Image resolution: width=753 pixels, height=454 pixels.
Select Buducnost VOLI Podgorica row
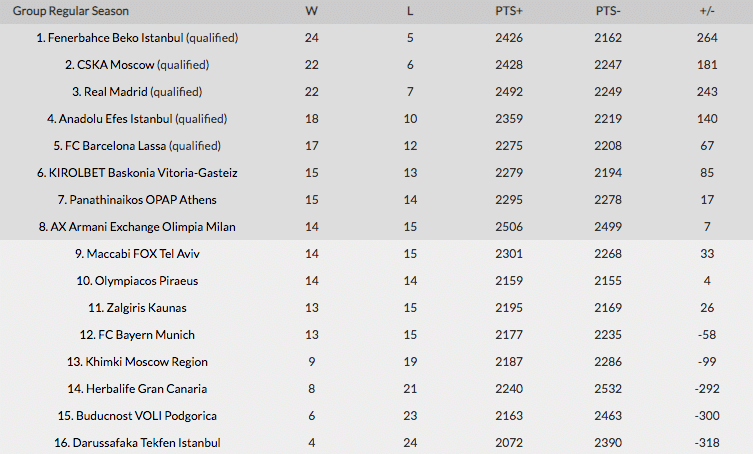pos(376,416)
